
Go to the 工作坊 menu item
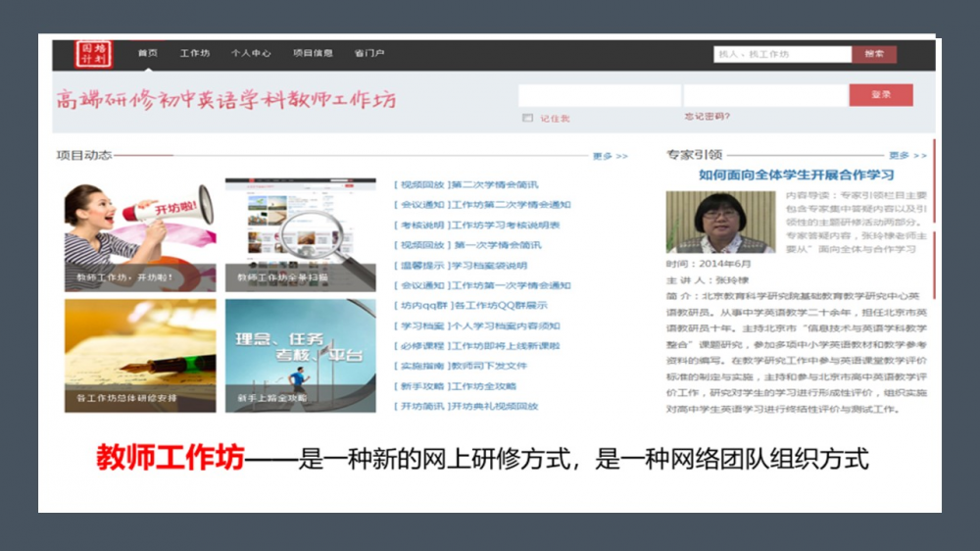tap(195, 54)
